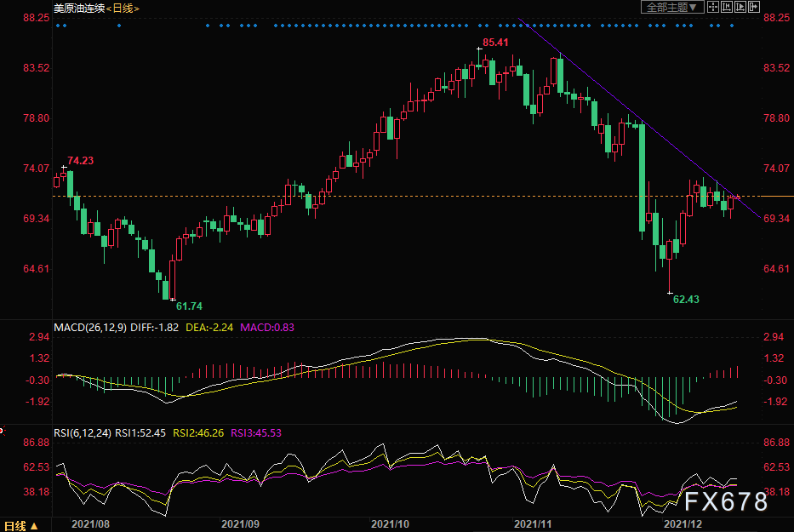
Task: Click the 2021/10 date on time axis
Action: (390, 525)
